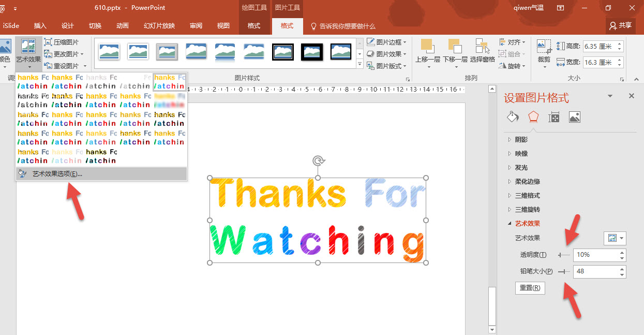The height and width of the screenshot is (335, 644).
Task: Click the 重置(R) button
Action: (530, 288)
